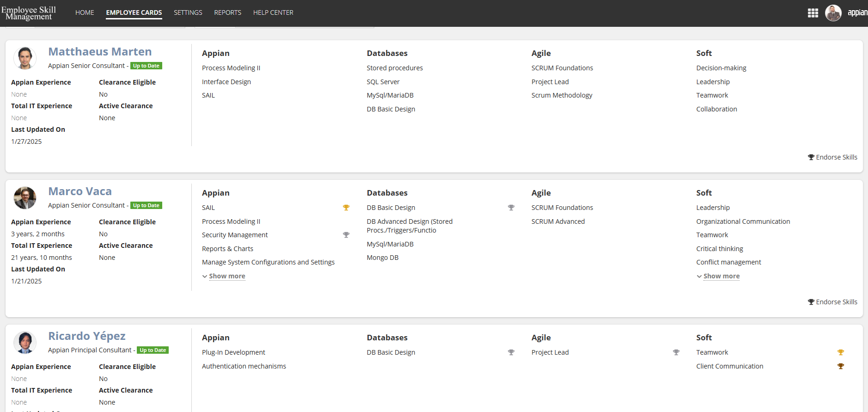Viewport: 868px width, 412px height.
Task: Open Matthaeus Marten's profile name link
Action: click(x=100, y=52)
